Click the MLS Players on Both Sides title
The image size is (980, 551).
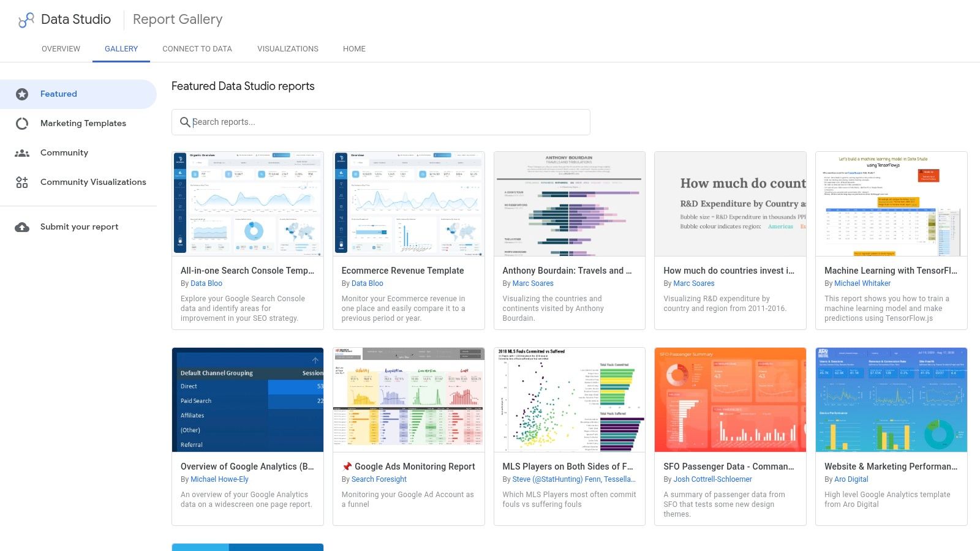(568, 467)
